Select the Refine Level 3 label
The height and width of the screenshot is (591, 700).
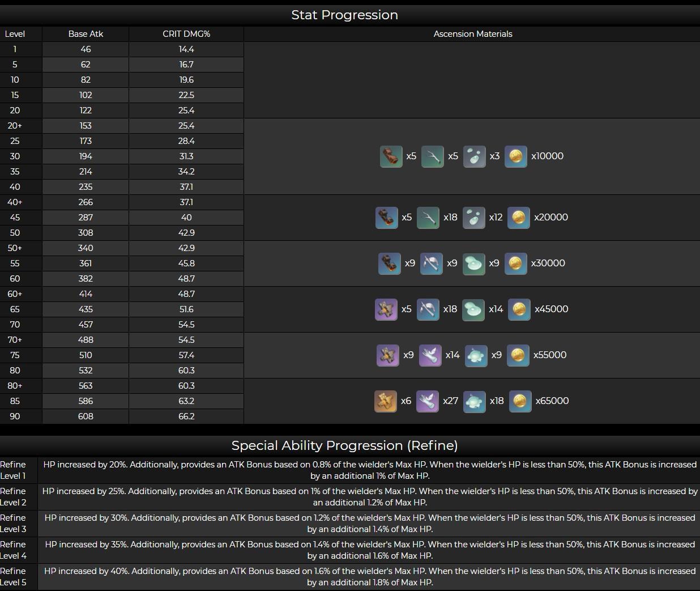(13, 524)
